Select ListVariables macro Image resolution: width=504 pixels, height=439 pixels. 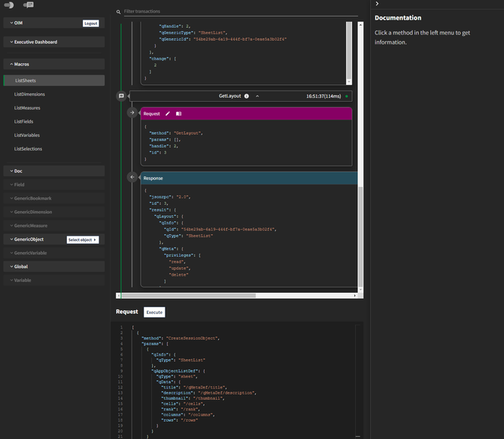tap(29, 135)
